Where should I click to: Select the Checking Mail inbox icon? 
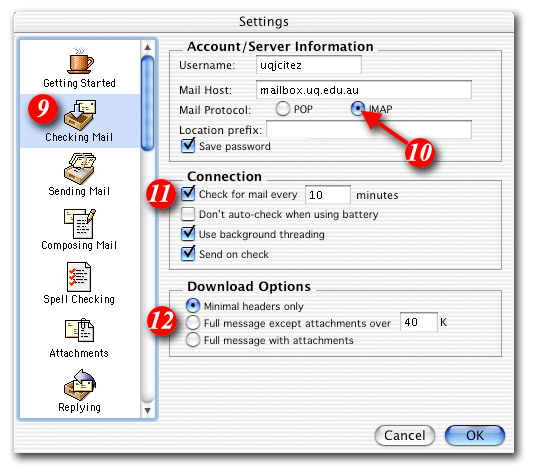click(80, 115)
